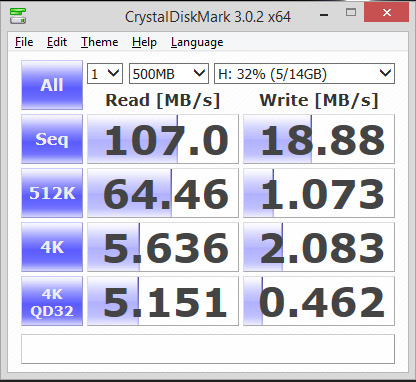Start the 4K QD32 benchmark test
The image size is (416, 382).
click(x=52, y=301)
